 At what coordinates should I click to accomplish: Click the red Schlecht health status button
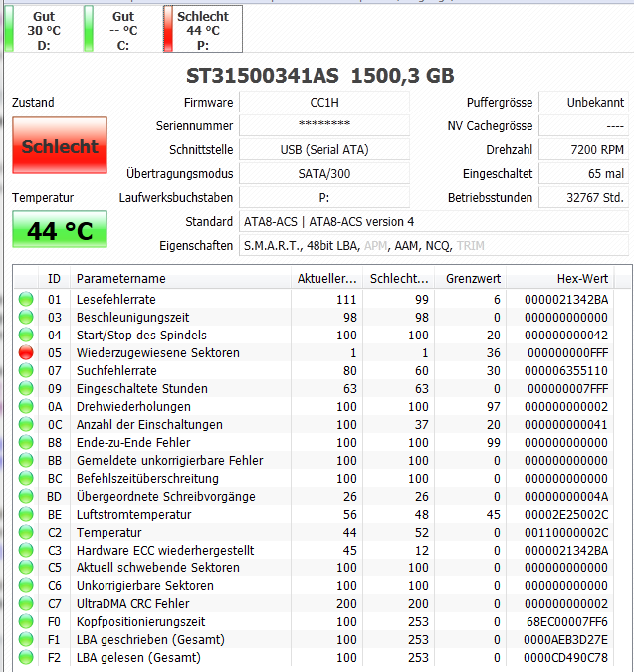[x=60, y=145]
